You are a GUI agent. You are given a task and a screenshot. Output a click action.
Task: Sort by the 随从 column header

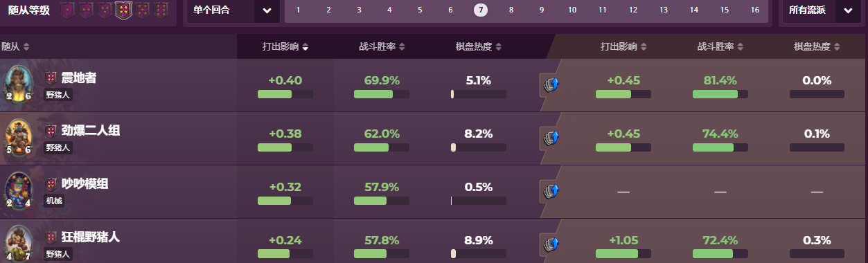click(x=16, y=47)
